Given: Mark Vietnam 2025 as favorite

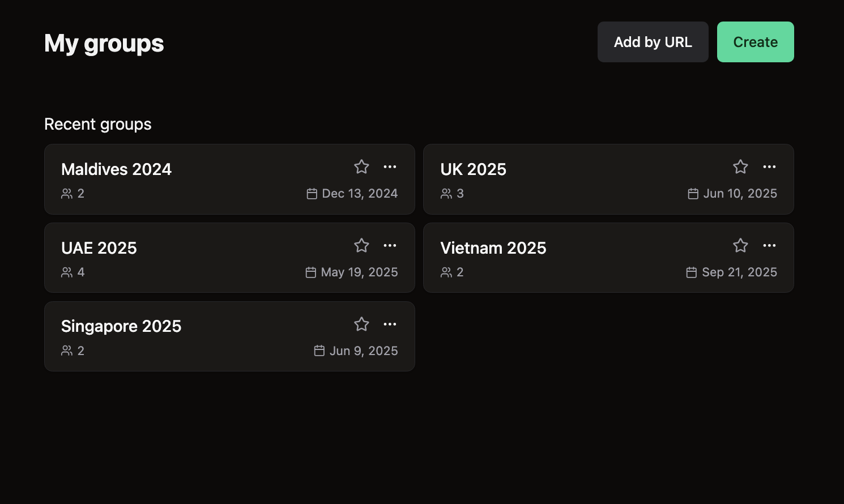Looking at the screenshot, I should coord(740,245).
